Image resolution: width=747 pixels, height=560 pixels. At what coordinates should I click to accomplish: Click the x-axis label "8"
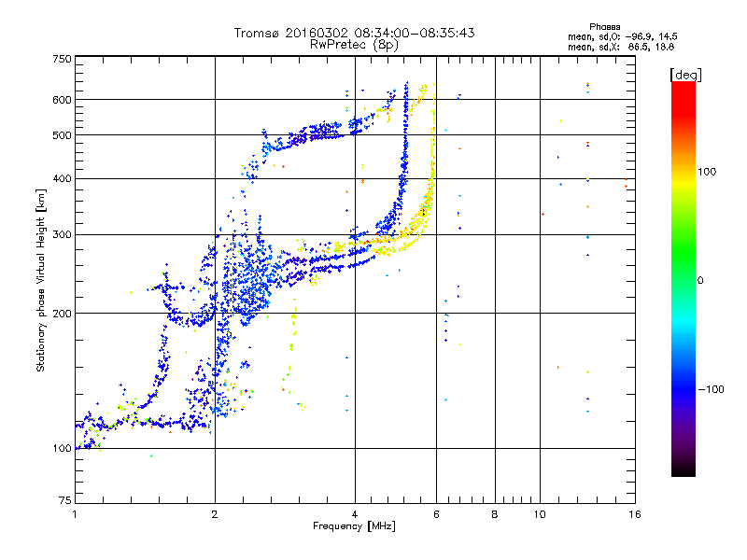tap(495, 514)
